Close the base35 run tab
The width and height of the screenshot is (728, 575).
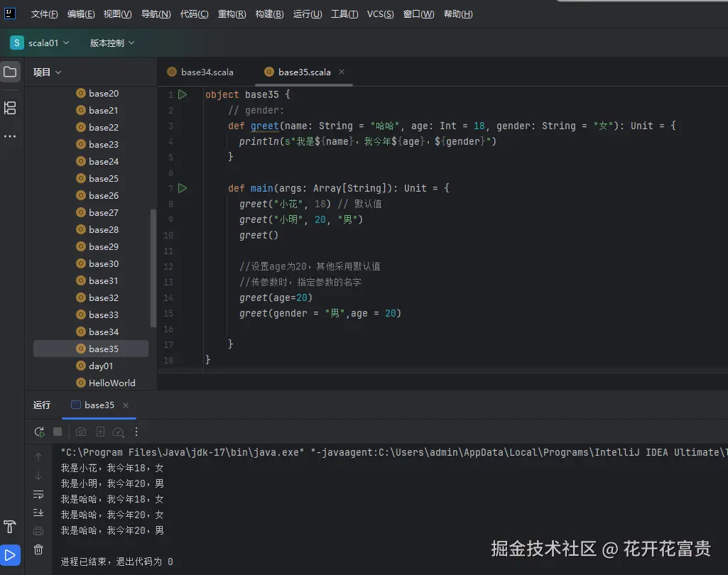click(x=125, y=405)
